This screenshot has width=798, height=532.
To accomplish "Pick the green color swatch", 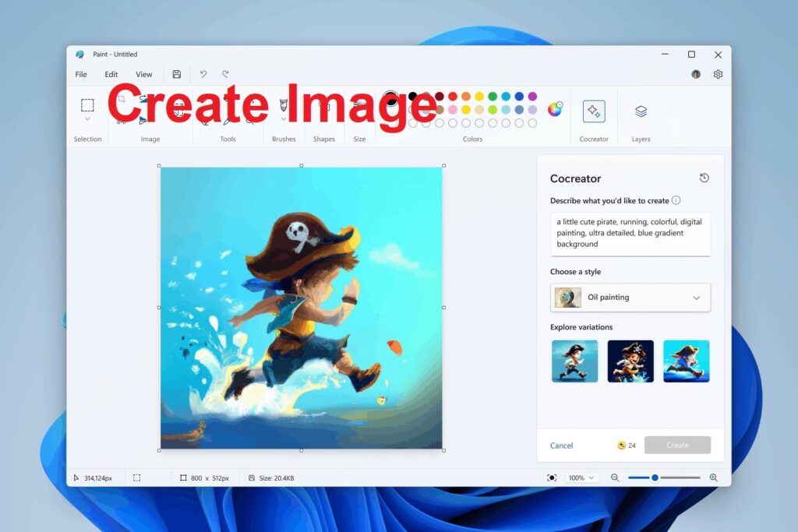I will click(493, 96).
